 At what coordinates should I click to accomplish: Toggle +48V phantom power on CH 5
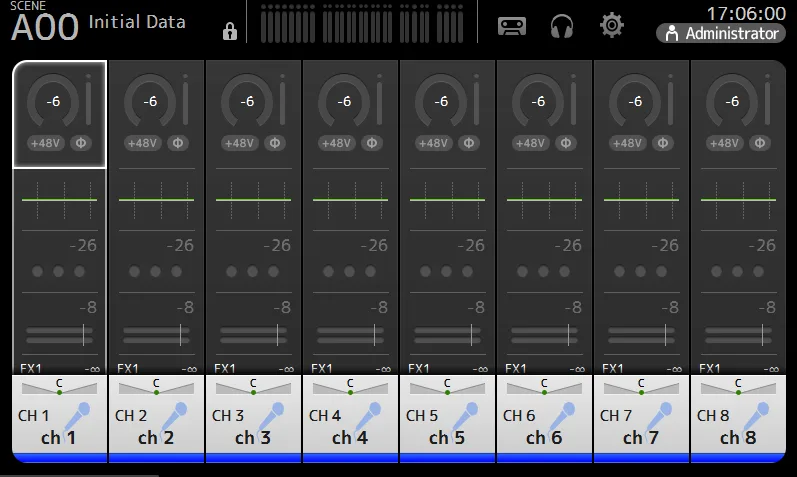tap(433, 143)
